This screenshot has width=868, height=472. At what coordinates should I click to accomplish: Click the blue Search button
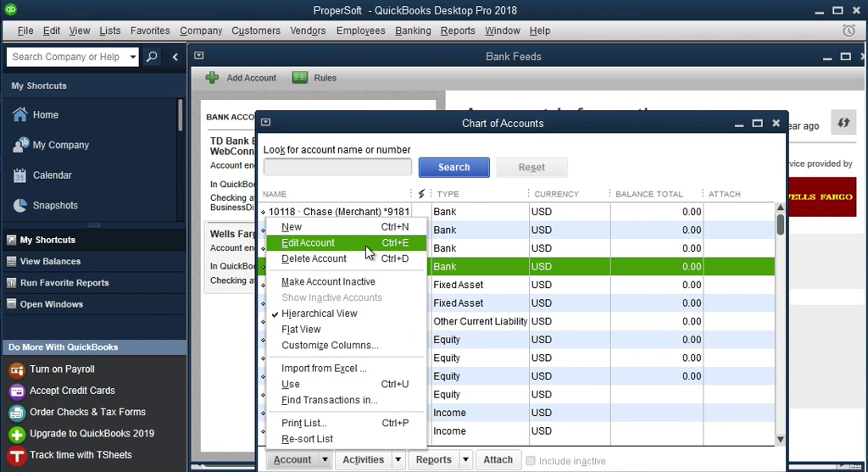454,167
